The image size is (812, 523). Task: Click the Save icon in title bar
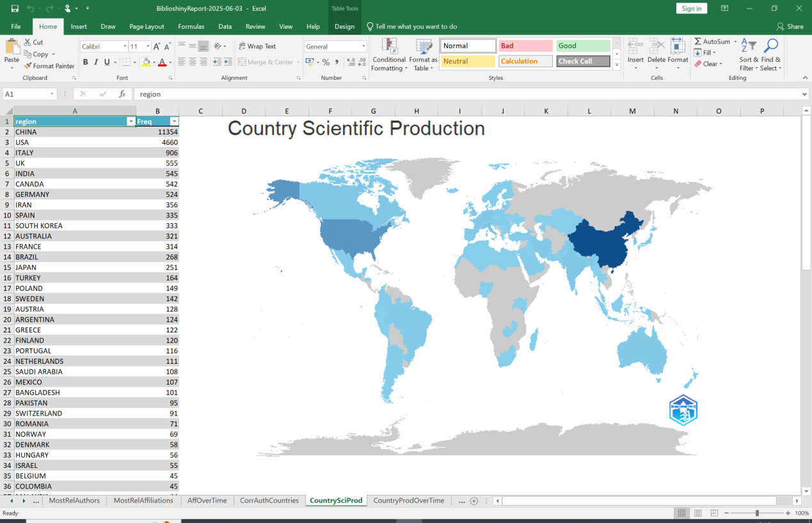click(x=15, y=8)
